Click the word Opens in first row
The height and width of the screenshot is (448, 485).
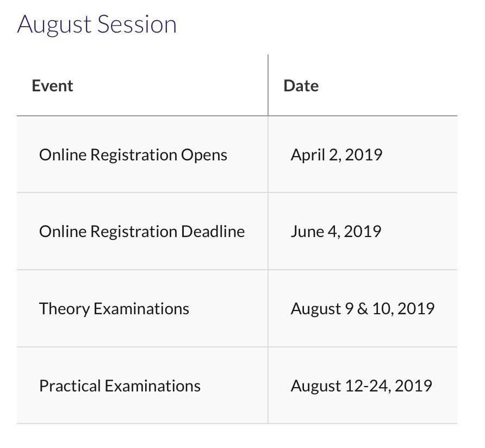point(204,155)
